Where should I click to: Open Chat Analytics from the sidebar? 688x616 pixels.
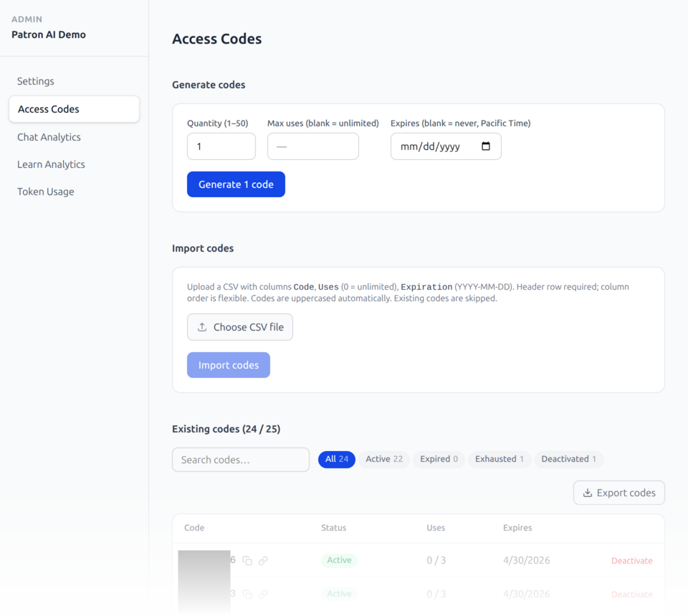[48, 137]
